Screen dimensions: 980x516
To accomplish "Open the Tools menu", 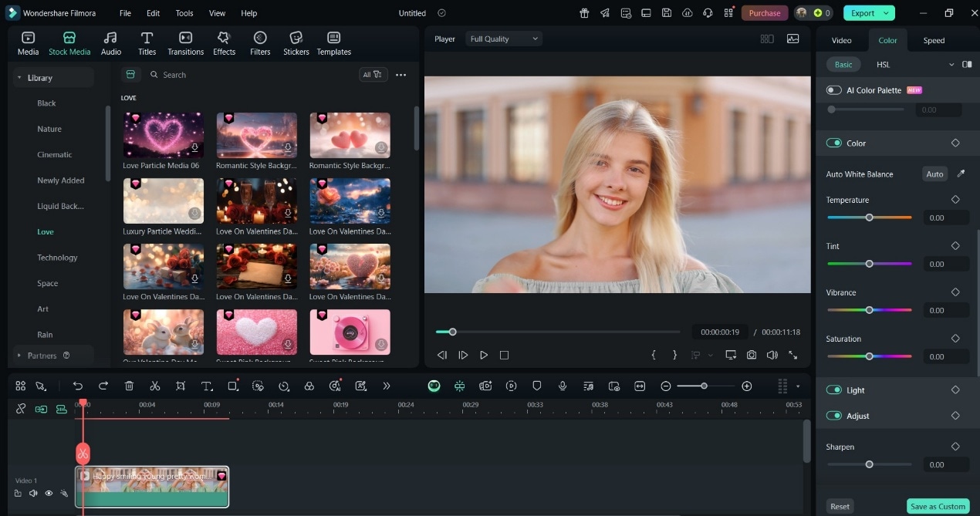I will coord(184,13).
